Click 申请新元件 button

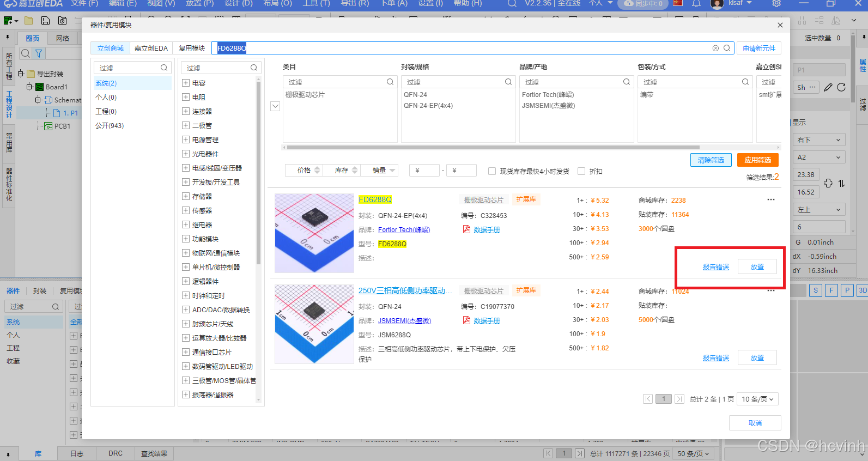pyautogui.click(x=759, y=48)
